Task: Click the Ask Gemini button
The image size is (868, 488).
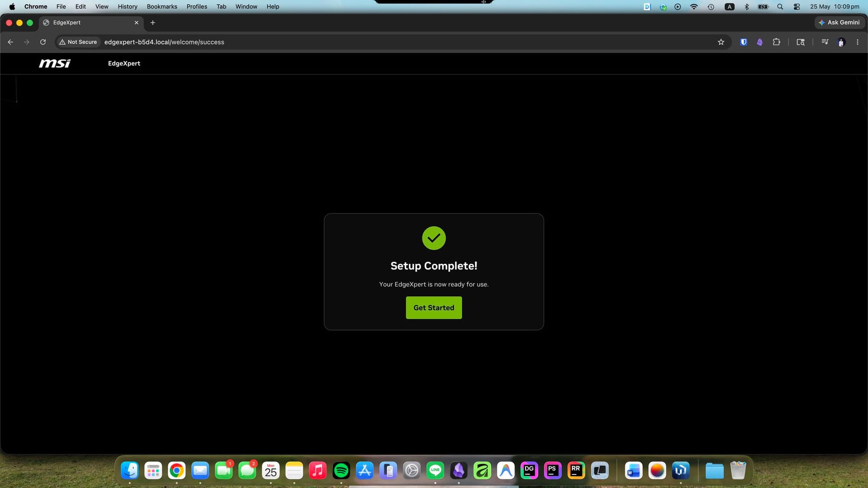Action: (x=839, y=23)
